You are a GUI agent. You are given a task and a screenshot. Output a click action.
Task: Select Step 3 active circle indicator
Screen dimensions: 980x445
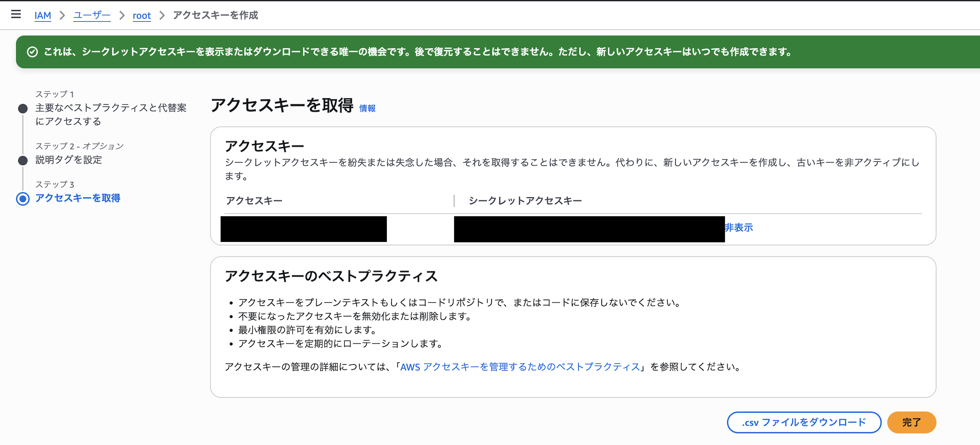23,199
